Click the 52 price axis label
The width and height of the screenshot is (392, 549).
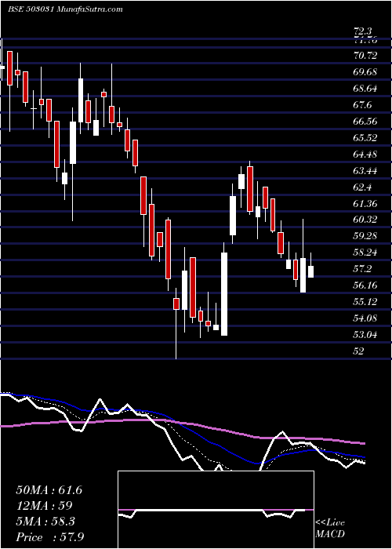359,351
